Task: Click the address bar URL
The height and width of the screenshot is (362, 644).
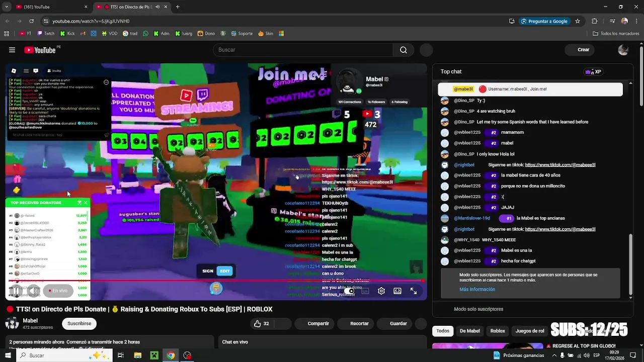Action: tap(91, 21)
